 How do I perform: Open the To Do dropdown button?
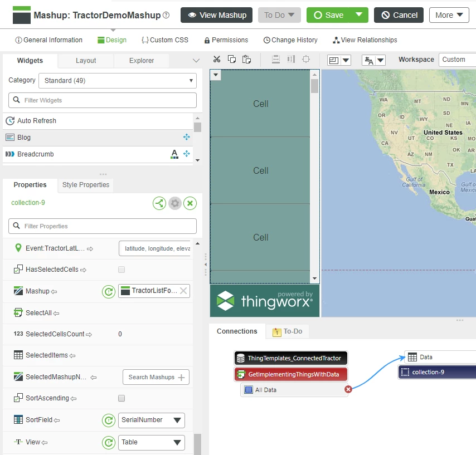coord(279,15)
